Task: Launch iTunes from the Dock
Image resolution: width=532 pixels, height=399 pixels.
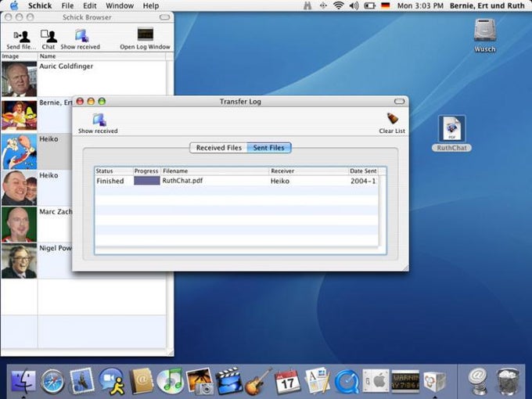Action: point(171,382)
